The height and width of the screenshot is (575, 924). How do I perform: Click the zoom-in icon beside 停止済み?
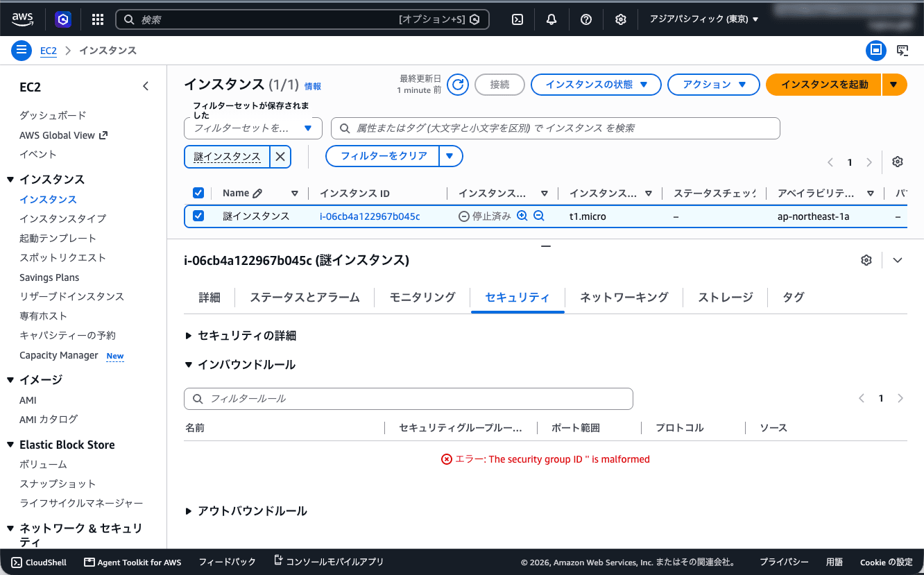(522, 216)
